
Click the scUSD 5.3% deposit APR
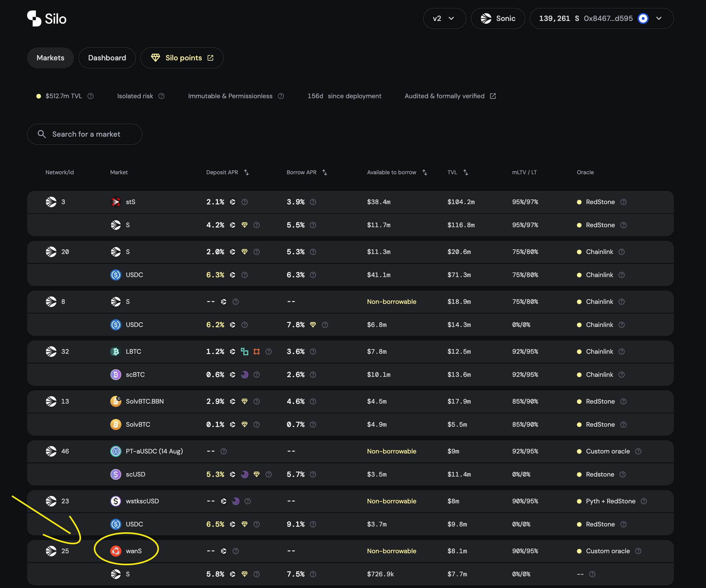[x=215, y=474]
